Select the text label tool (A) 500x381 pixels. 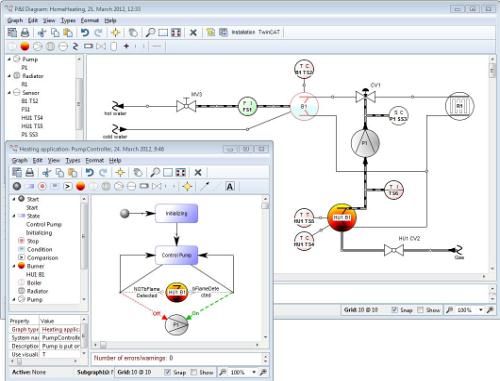click(230, 186)
